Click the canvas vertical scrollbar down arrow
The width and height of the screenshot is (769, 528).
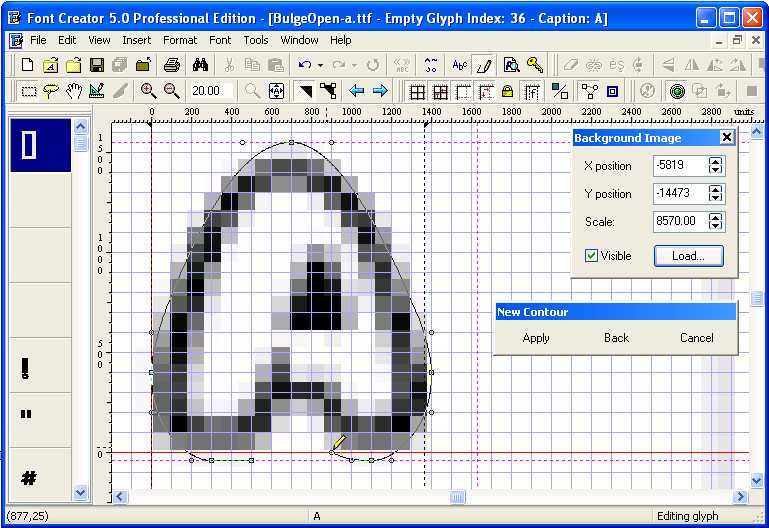point(756,480)
